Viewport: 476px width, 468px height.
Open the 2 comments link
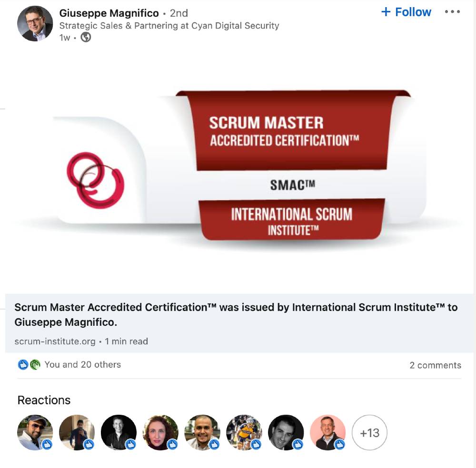(x=436, y=365)
